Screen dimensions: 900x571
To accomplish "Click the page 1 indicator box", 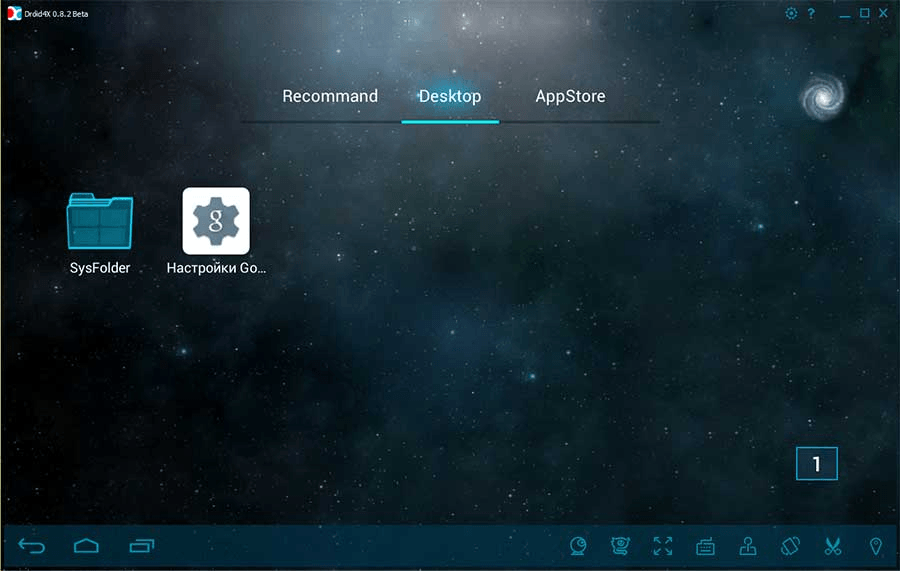I will click(x=816, y=463).
